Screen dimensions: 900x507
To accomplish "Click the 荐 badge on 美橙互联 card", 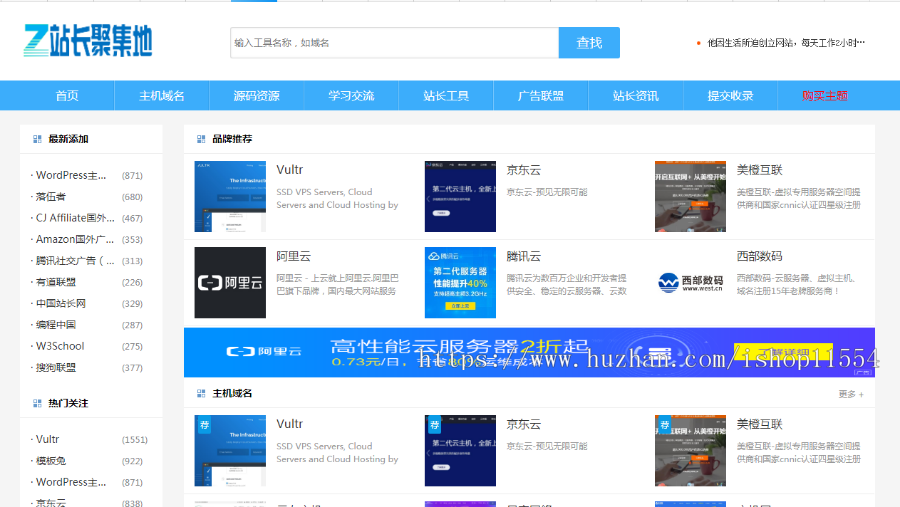I will click(665, 425).
